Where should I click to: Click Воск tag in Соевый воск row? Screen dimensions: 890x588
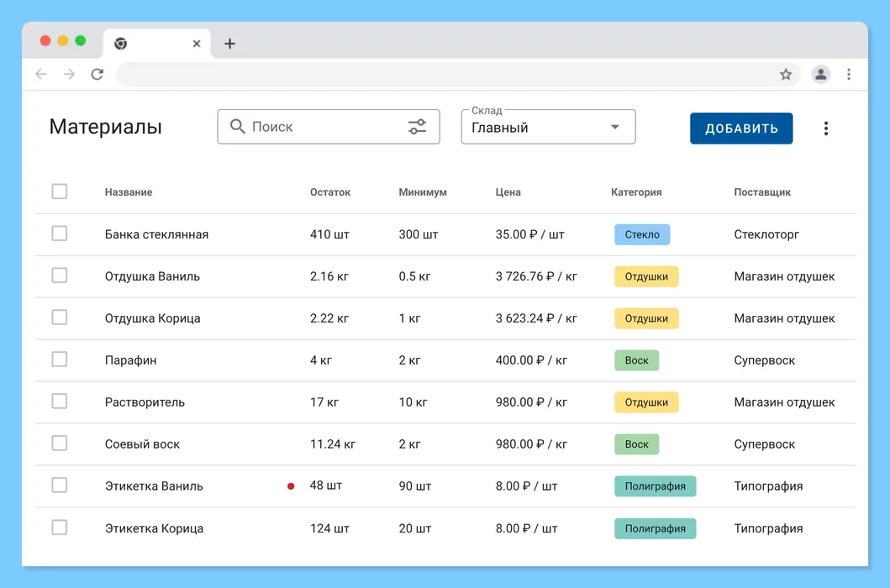tap(637, 444)
